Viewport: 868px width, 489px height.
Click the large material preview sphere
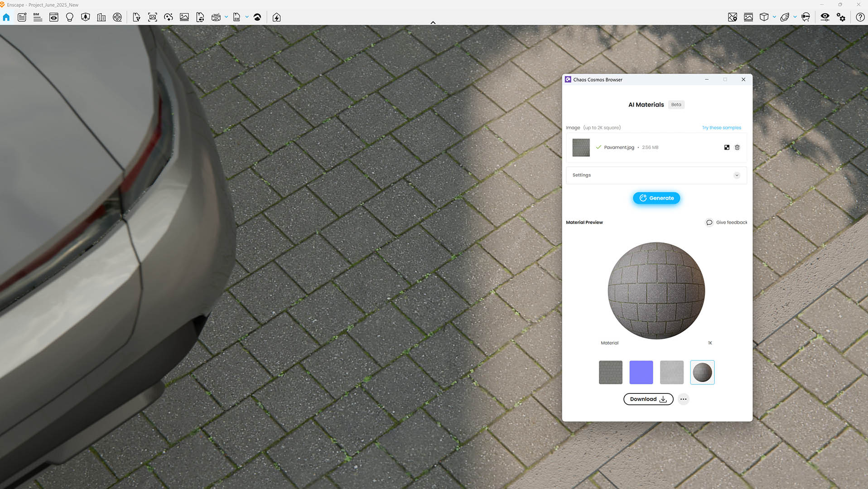click(656, 290)
